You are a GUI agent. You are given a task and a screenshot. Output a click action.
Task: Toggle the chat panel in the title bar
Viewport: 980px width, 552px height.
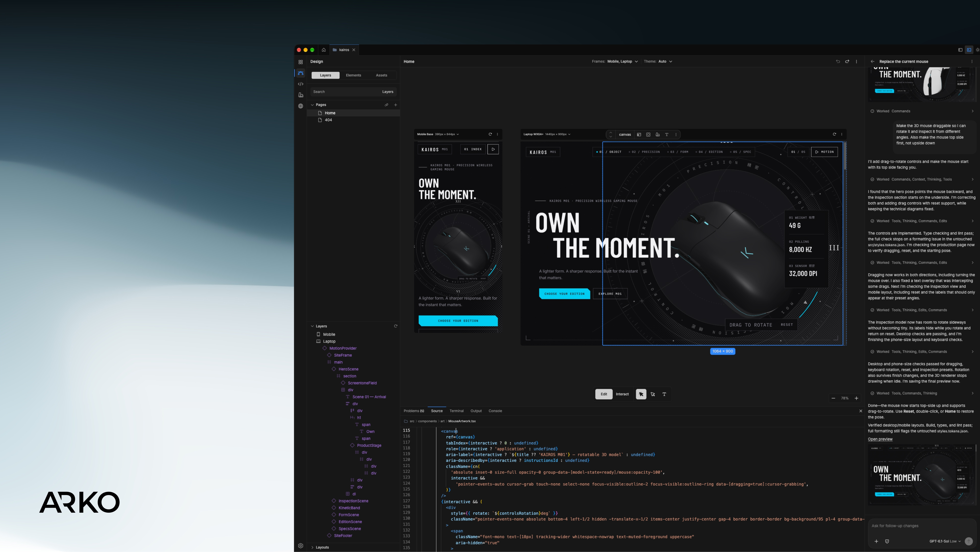969,50
